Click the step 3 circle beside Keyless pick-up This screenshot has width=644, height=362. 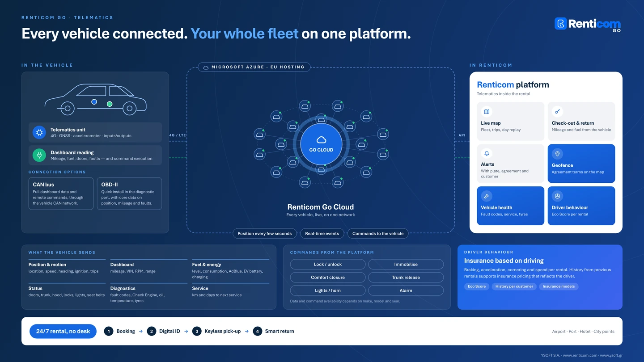[196, 331]
